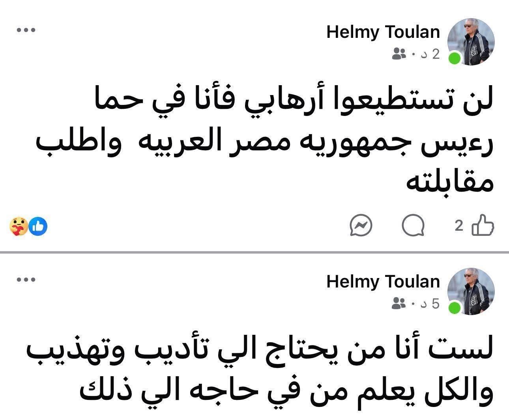Open Helmy Toulan profile from second post name
This screenshot has height=420, width=509.
(383, 282)
